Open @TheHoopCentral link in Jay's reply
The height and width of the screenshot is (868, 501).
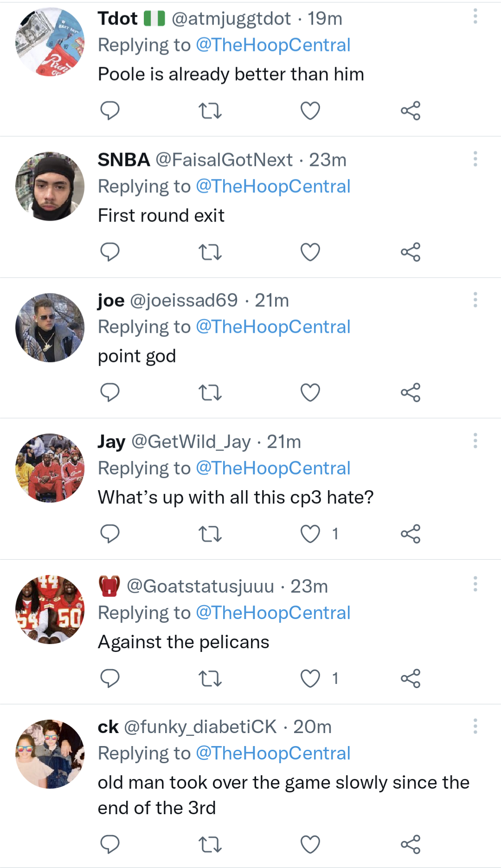pos(273,468)
